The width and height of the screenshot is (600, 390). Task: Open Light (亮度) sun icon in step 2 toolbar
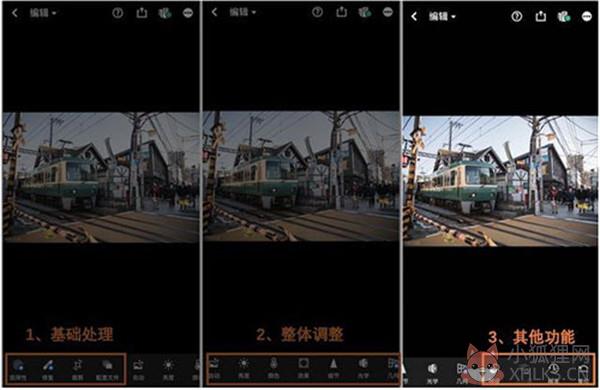(244, 368)
